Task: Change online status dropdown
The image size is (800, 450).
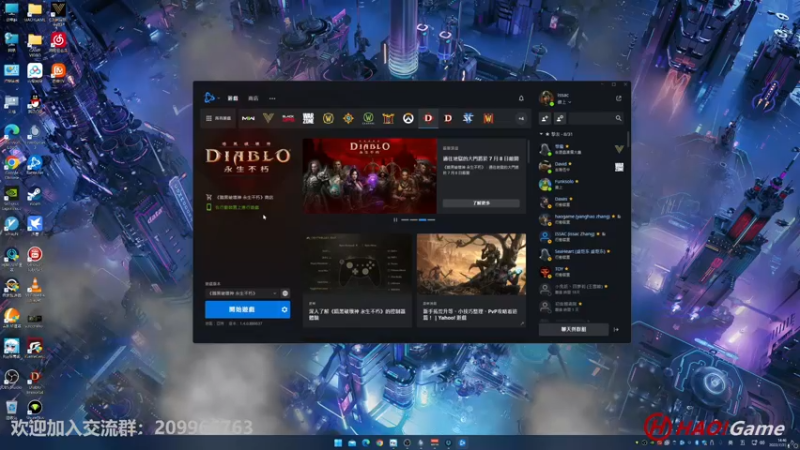Action: 564,102
